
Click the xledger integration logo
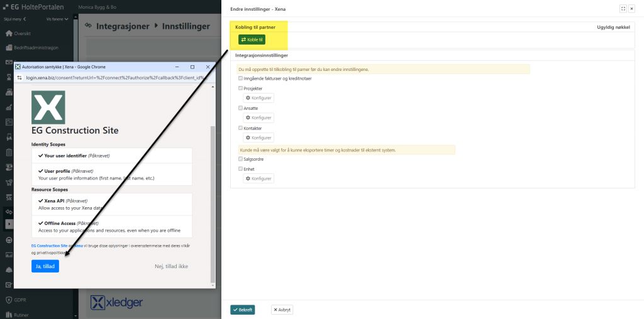point(116,303)
